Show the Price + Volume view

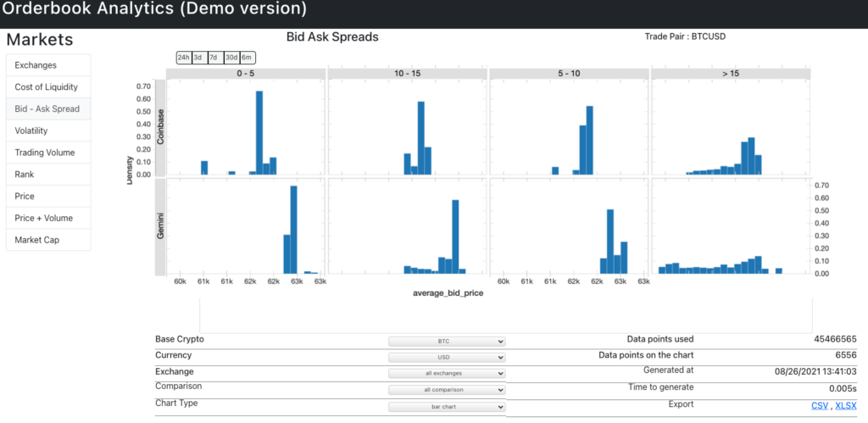(48, 219)
